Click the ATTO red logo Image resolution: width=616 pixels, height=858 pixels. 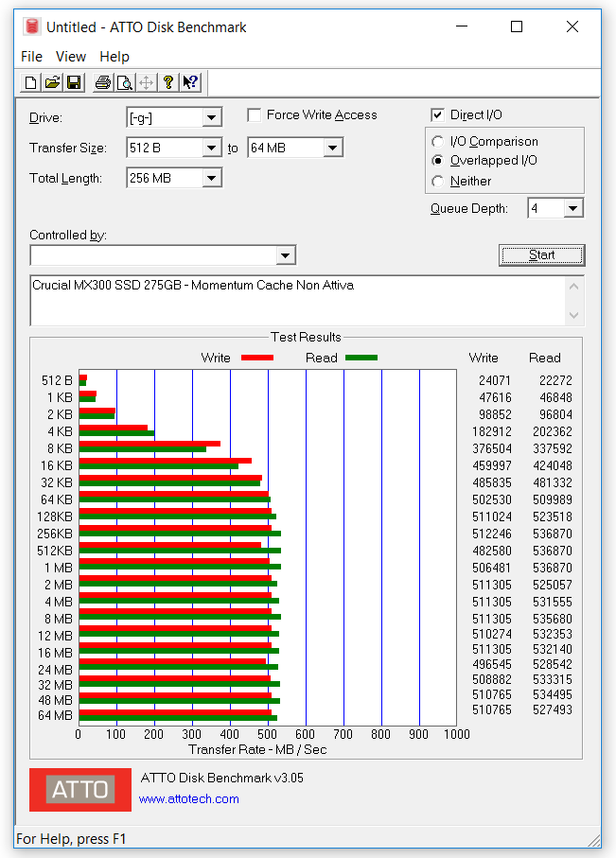tap(80, 790)
